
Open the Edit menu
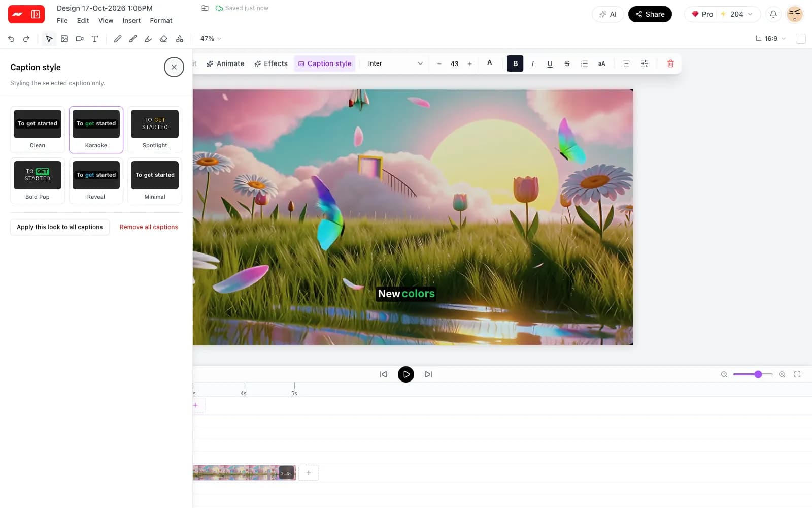83,21
